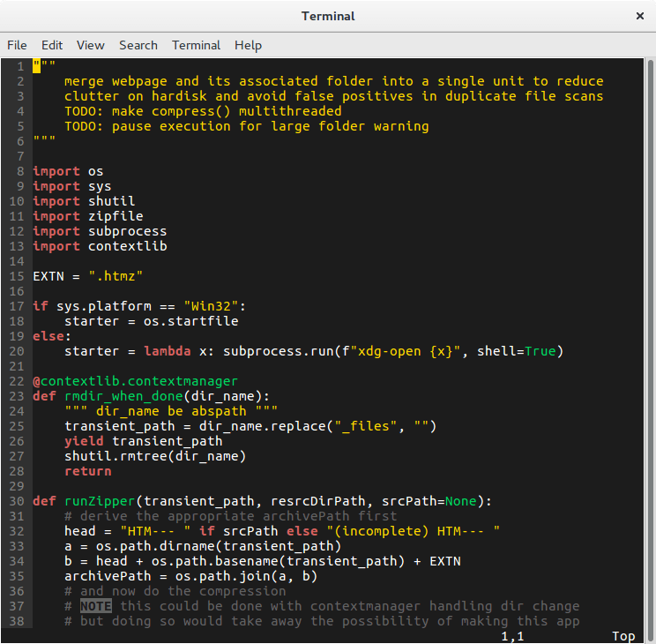The width and height of the screenshot is (656, 644).
Task: Click the comment 'derive the appropriate archivePath first'
Action: click(231, 516)
